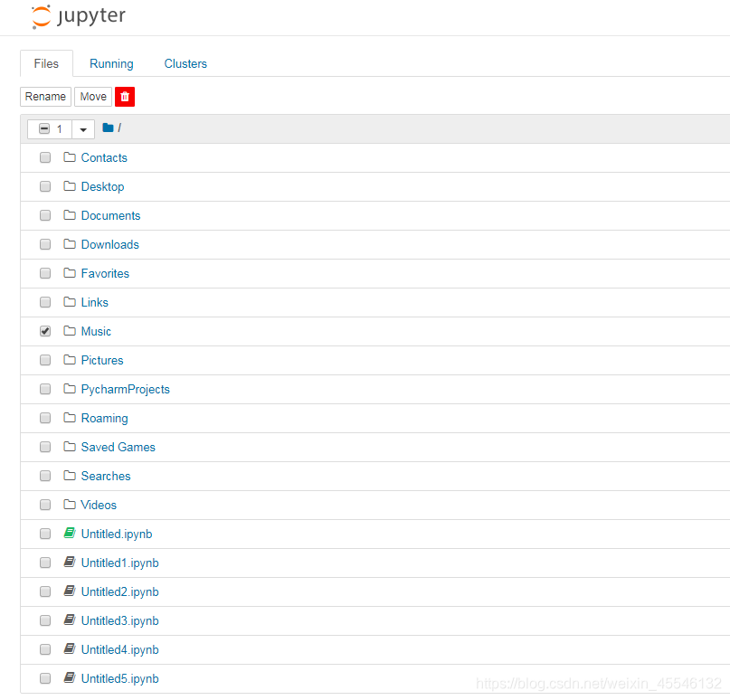Click the Move button
This screenshot has height=700, width=730.
pos(93,97)
